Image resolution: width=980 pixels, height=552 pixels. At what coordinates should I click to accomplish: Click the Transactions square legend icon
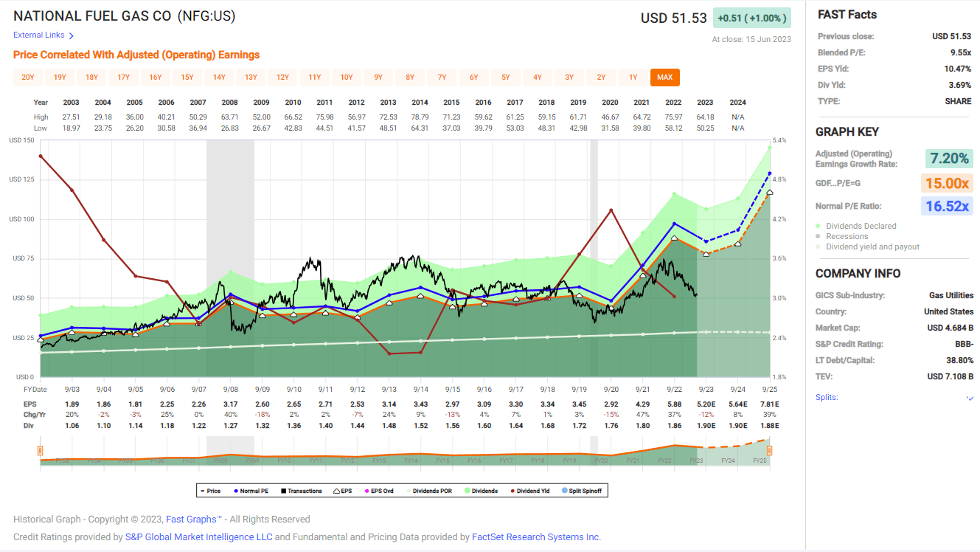pos(284,491)
